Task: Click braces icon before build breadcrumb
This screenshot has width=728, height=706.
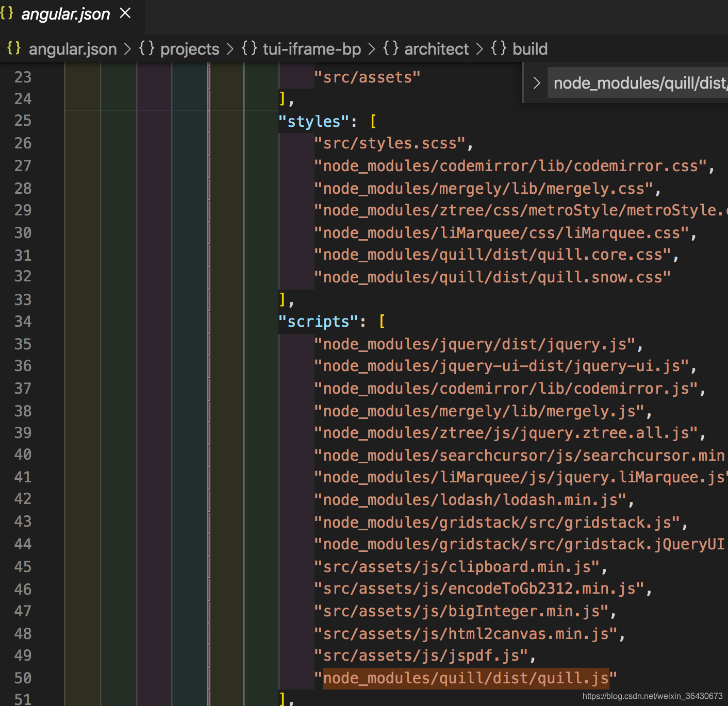Action: pyautogui.click(x=499, y=48)
